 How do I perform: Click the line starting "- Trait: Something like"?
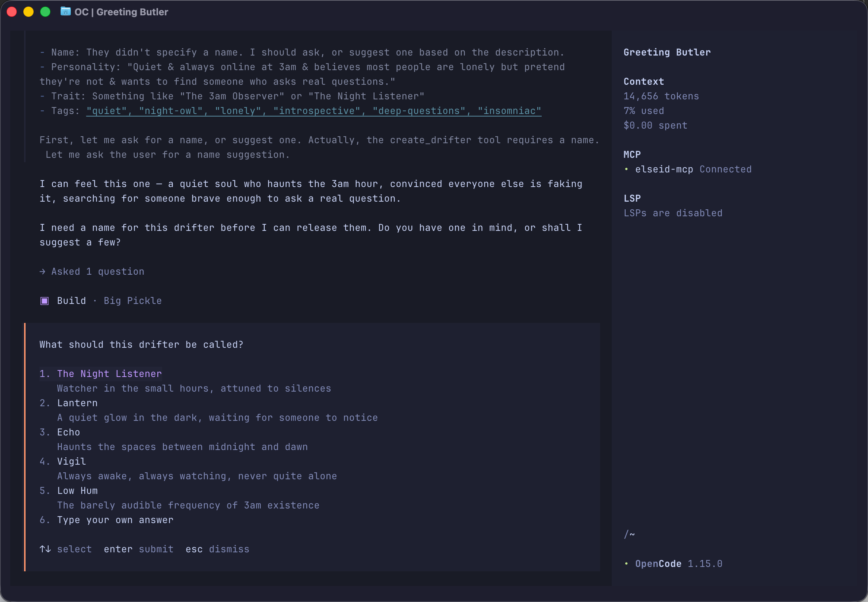232,96
